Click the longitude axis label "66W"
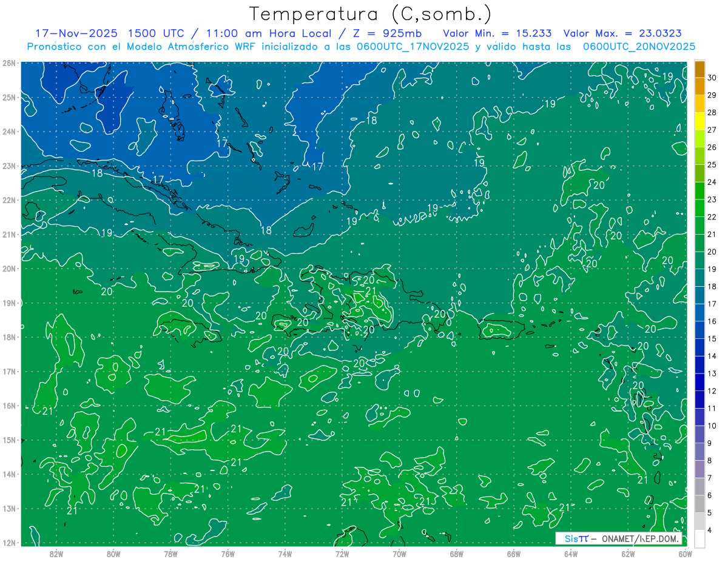Screen dimensions: 728x562 tap(514, 554)
